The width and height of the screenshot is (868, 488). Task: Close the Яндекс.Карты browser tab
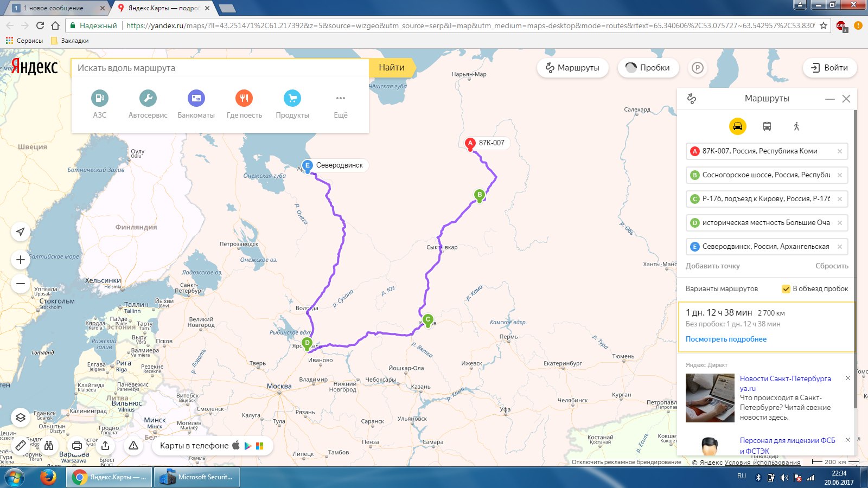207,8
